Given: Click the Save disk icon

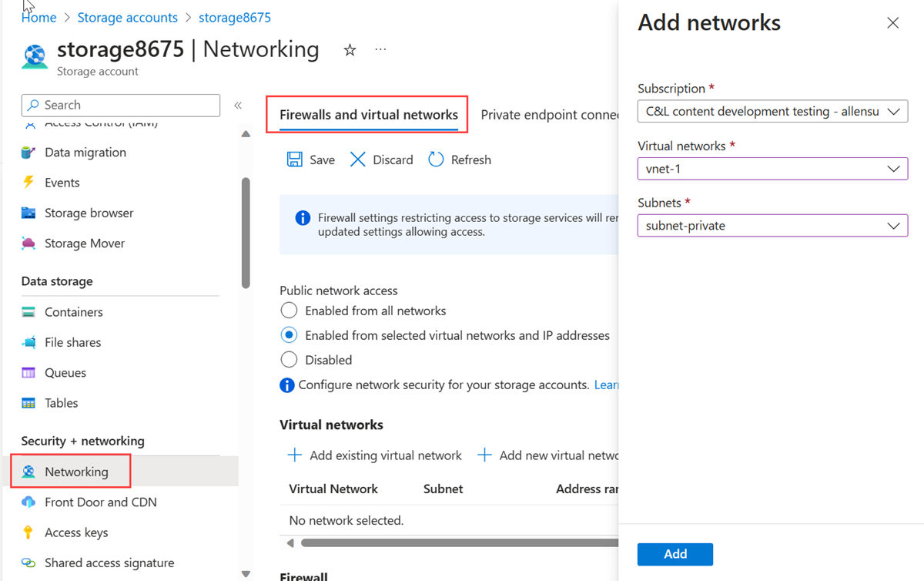Looking at the screenshot, I should tap(295, 160).
